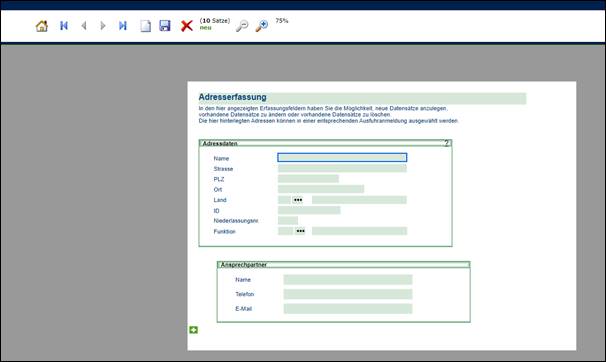
Task: Jump to the last record
Action: pyautogui.click(x=123, y=25)
